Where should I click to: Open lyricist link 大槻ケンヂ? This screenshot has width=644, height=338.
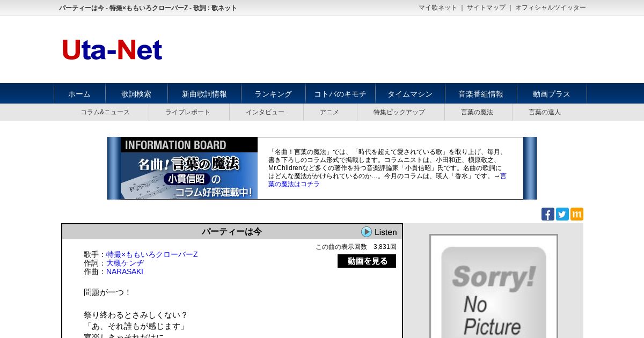tap(125, 263)
